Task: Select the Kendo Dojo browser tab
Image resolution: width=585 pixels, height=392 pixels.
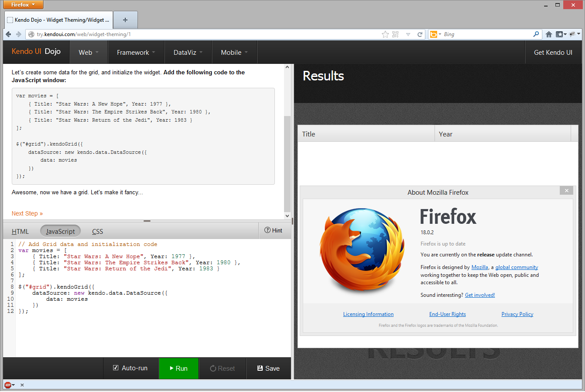Action: (x=59, y=20)
